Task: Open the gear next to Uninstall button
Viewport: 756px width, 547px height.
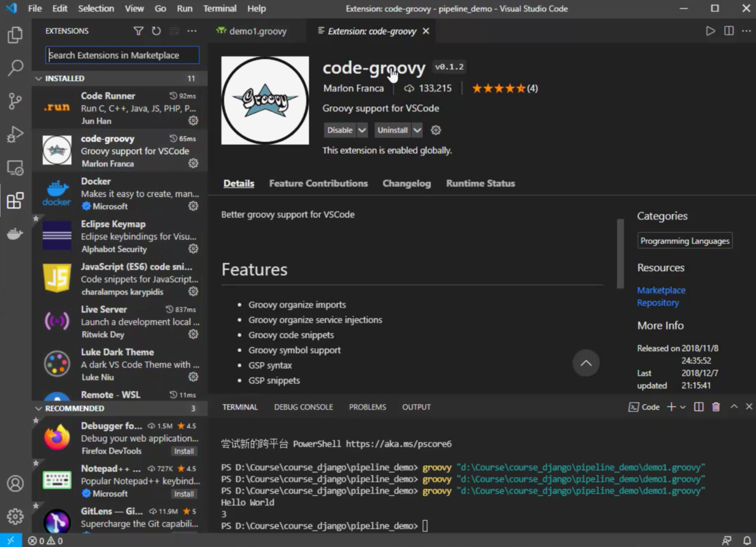Action: coord(436,130)
